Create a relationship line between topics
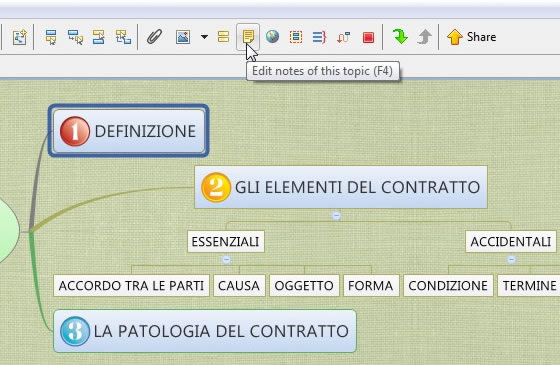Viewport: 560px width, 365px height. point(343,37)
